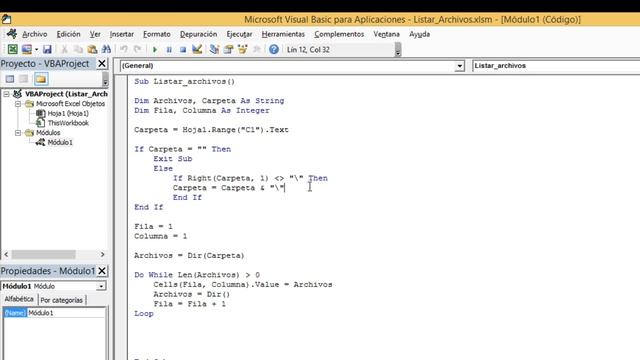This screenshot has width=640, height=360.
Task: Open the Depuración menu
Action: [x=198, y=34]
